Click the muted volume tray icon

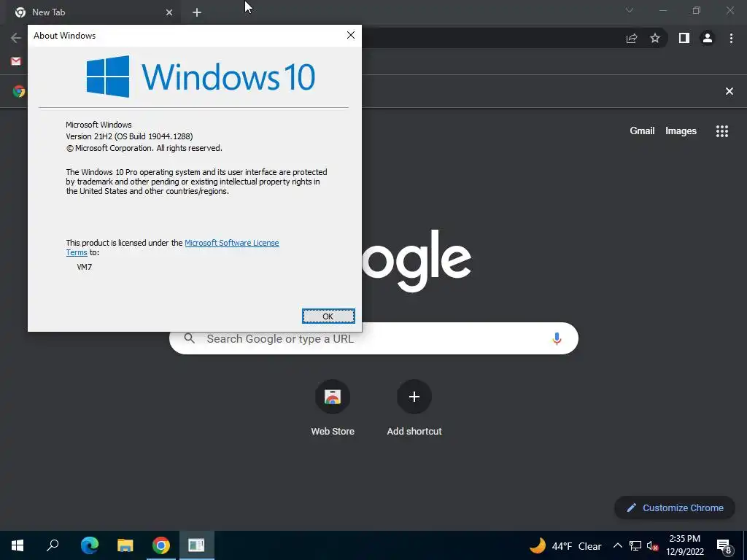[x=652, y=546]
